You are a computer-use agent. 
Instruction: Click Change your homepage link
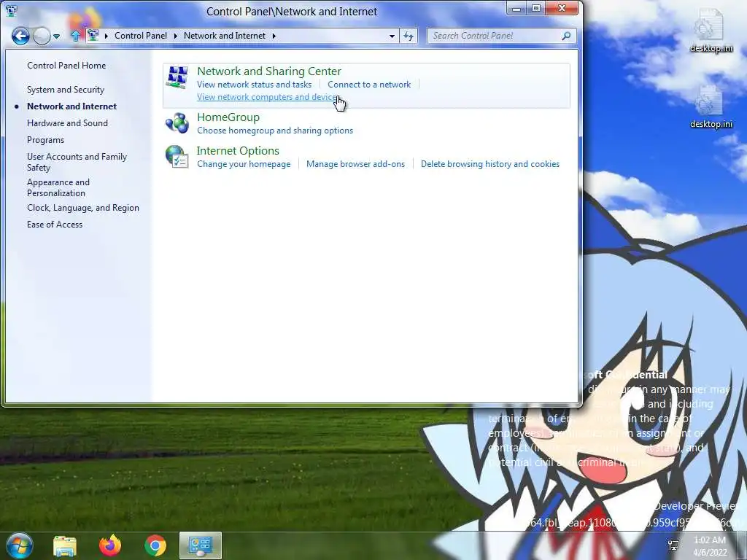(244, 164)
